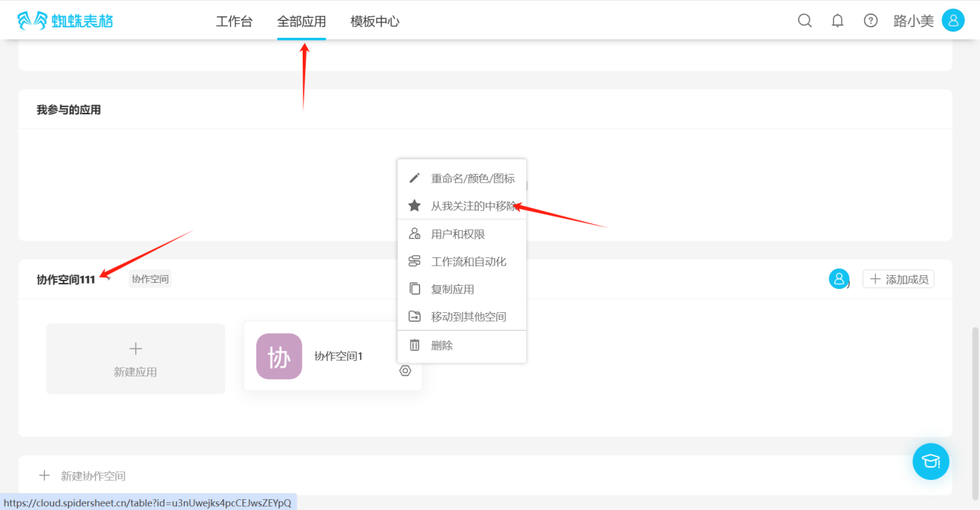This screenshot has height=510, width=980.
Task: Open the notification bell
Action: coord(837,21)
